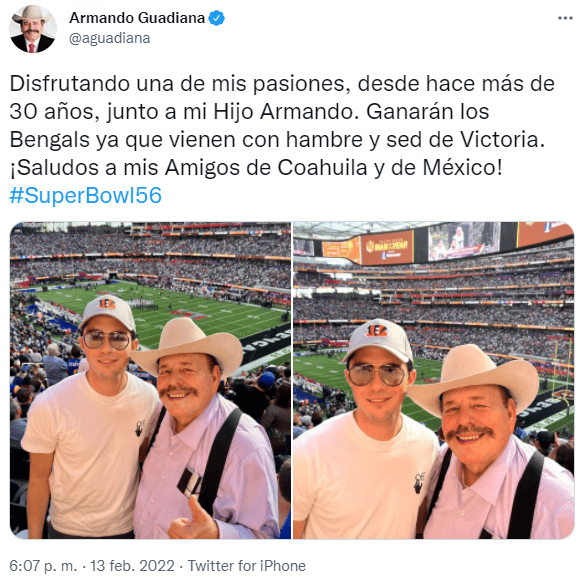The image size is (583, 587).
Task: Open the Twitter for iPhone source link
Action: pyautogui.click(x=247, y=566)
